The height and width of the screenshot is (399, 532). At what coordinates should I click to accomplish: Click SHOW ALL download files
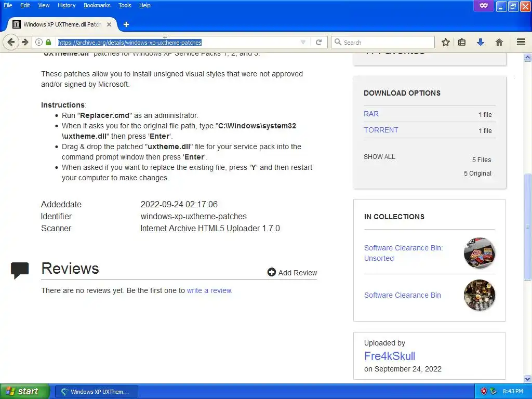click(379, 157)
